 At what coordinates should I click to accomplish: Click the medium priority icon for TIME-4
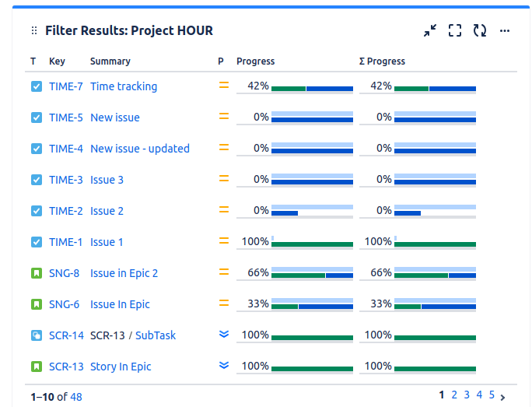pos(224,147)
